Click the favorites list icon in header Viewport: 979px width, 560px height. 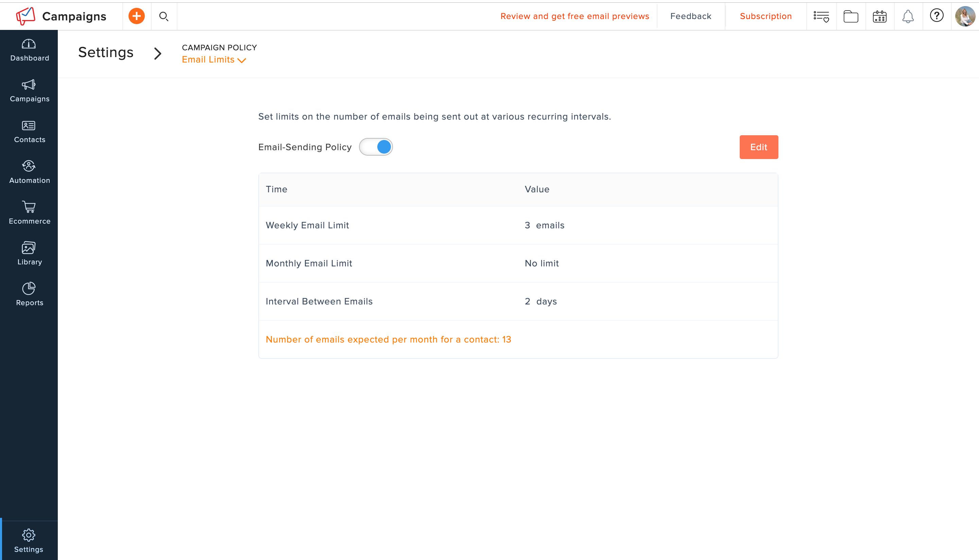pyautogui.click(x=821, y=16)
